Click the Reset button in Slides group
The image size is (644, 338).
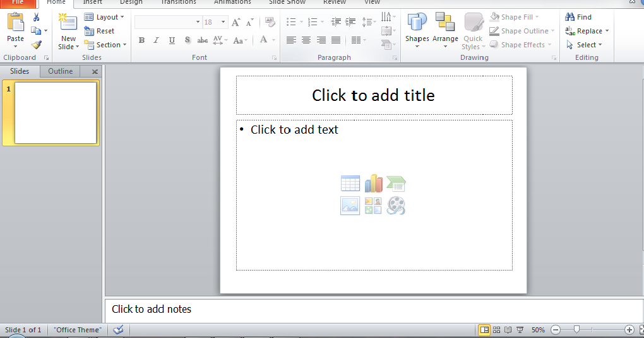coord(99,31)
